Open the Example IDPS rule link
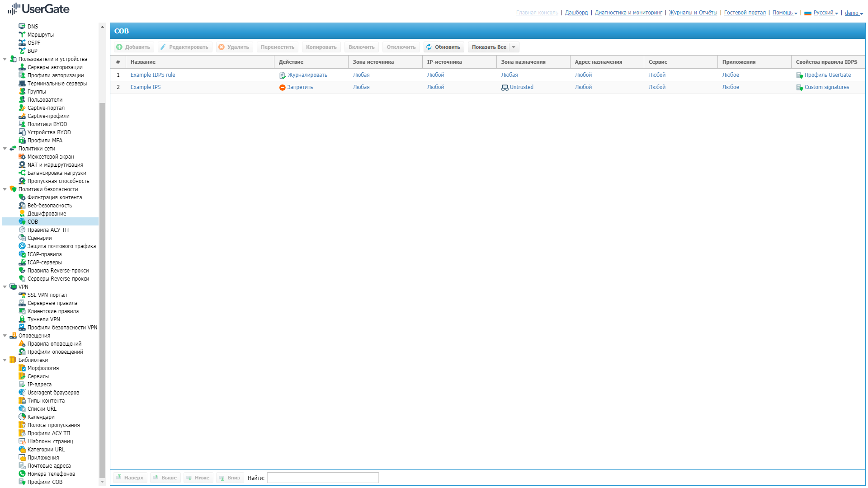This screenshot has height=488, width=868. pos(153,75)
